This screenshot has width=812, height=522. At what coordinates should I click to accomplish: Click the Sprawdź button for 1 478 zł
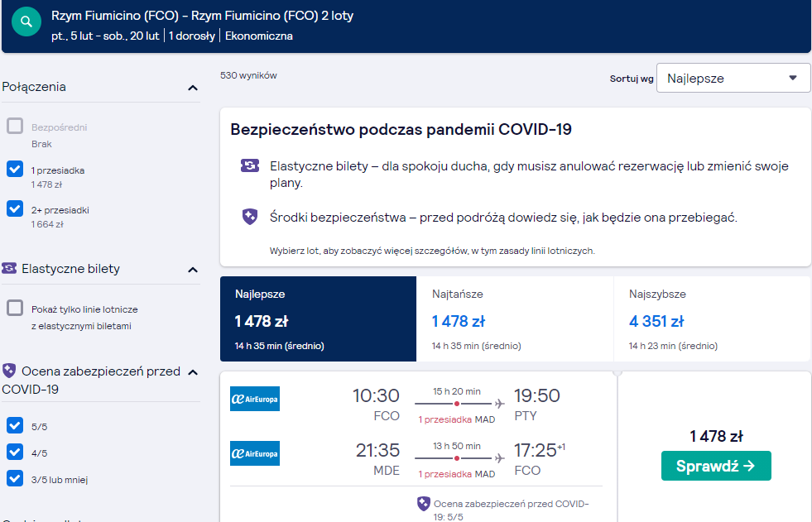click(x=716, y=466)
